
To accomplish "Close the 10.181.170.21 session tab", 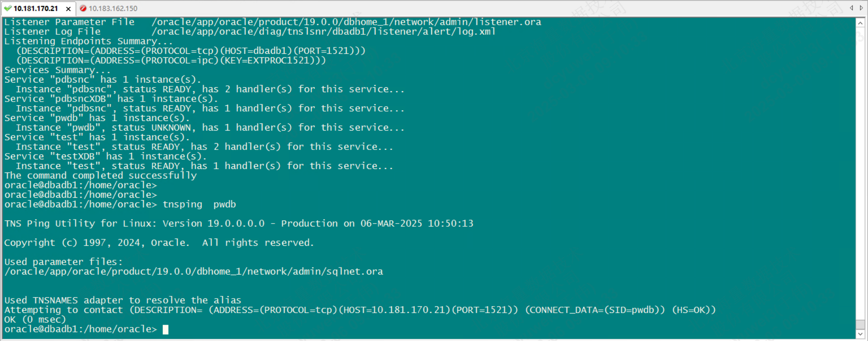I will (x=68, y=9).
